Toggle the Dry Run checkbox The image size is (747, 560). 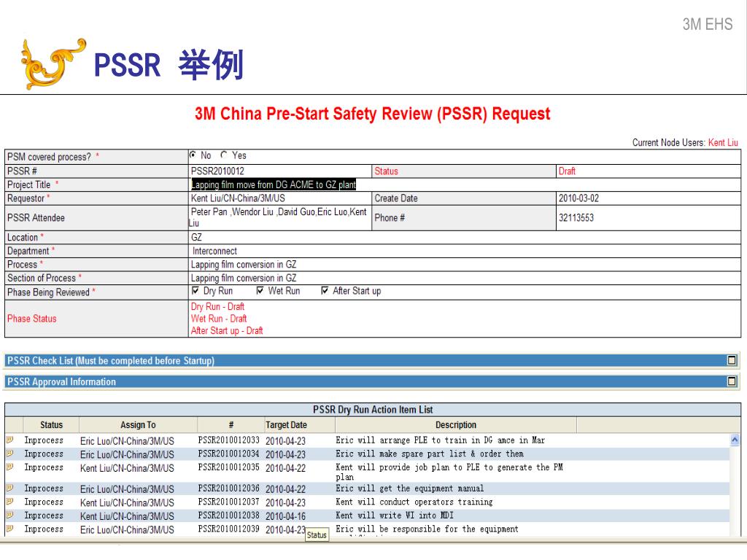click(196, 290)
